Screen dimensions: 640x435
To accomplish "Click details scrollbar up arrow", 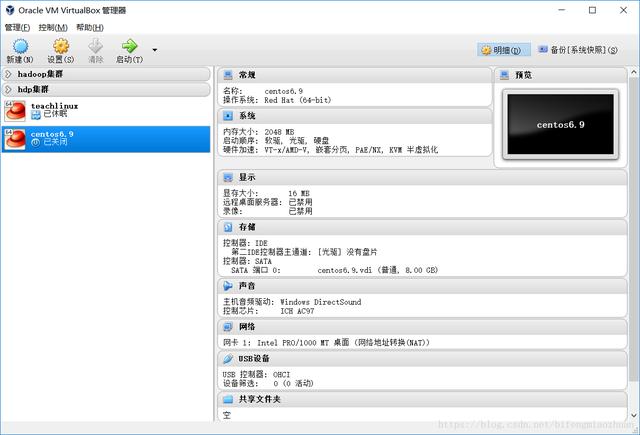I will (633, 72).
